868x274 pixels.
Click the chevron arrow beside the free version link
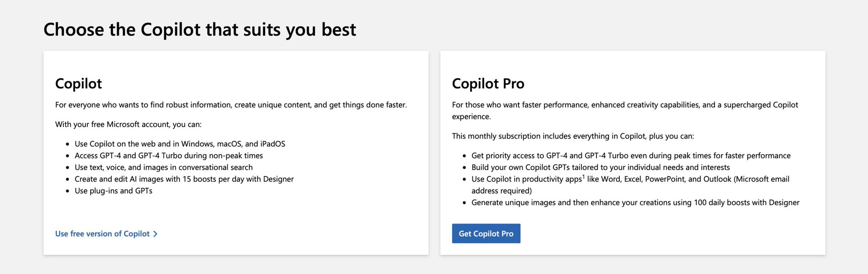click(156, 234)
